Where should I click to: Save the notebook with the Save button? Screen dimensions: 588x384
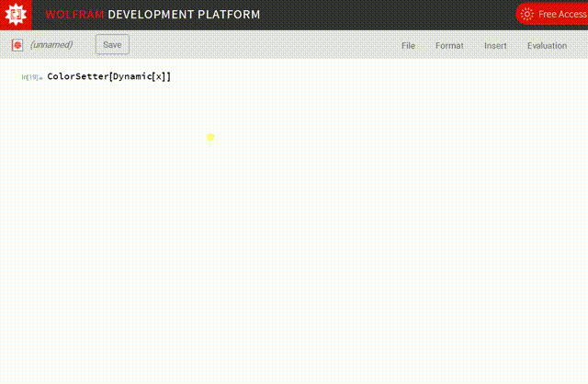112,45
